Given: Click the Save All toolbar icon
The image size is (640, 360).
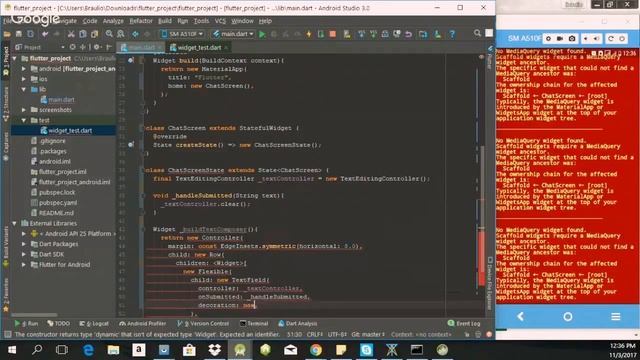Looking at the screenshot, I should click(19, 34).
